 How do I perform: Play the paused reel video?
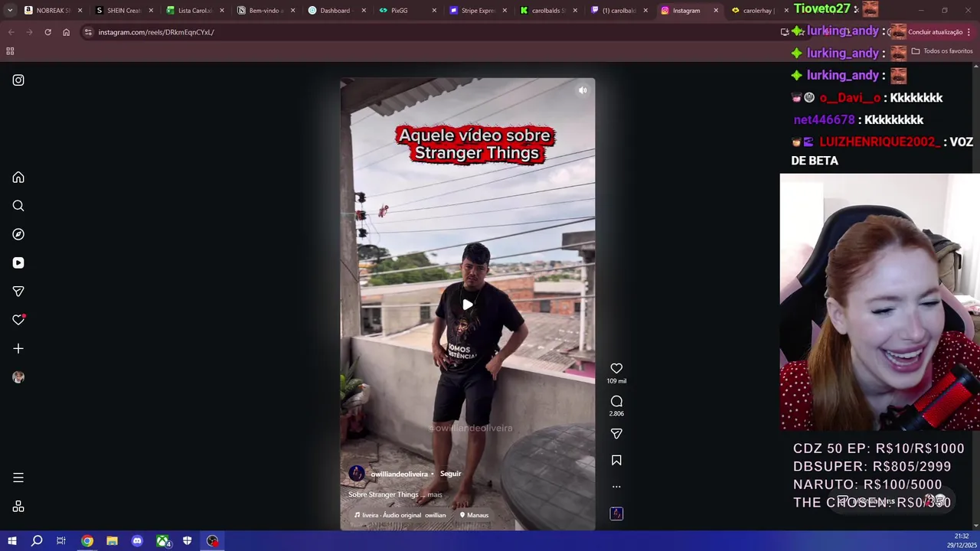click(468, 305)
